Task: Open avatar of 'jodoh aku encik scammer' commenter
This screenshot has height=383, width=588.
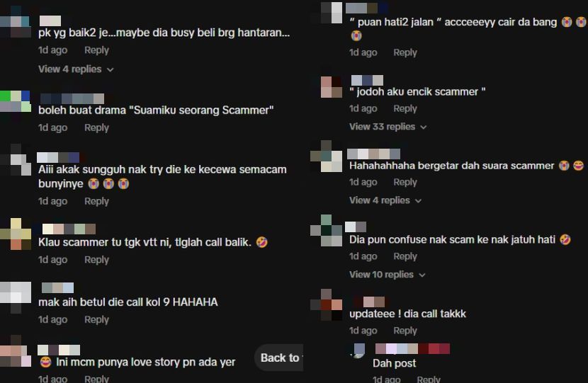Action: point(332,87)
